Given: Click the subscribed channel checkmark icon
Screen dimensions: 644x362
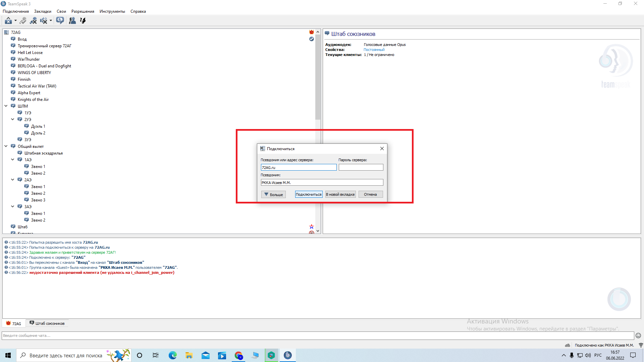Looking at the screenshot, I should pyautogui.click(x=312, y=39).
